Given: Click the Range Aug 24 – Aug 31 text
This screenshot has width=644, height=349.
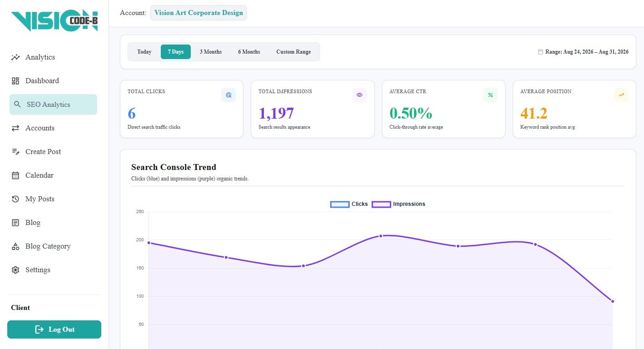Looking at the screenshot, I should point(587,52).
